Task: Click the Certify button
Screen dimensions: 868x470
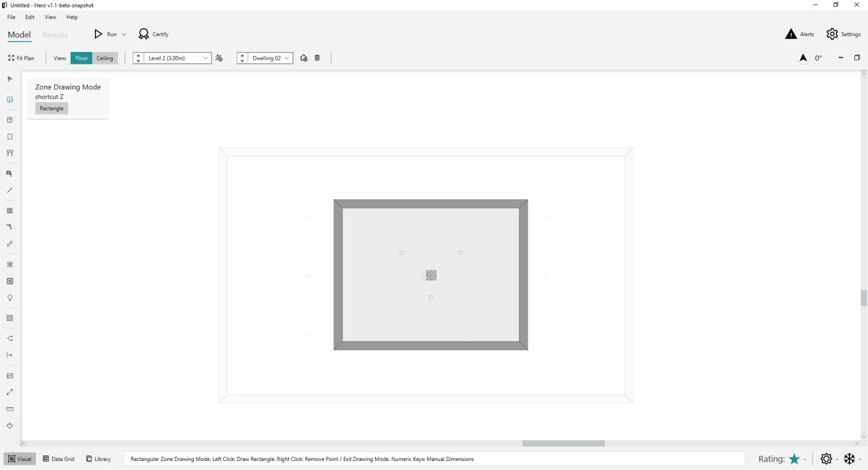Action: (x=153, y=34)
